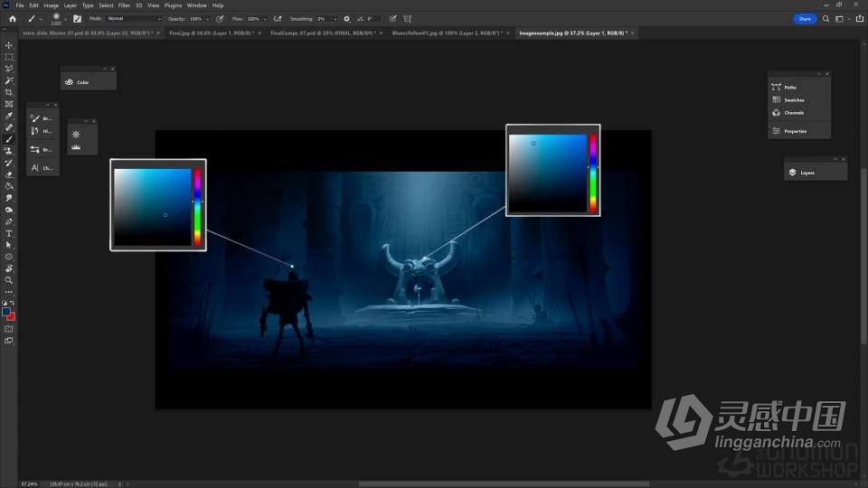Select the Ellipse shape tool

tap(9, 257)
